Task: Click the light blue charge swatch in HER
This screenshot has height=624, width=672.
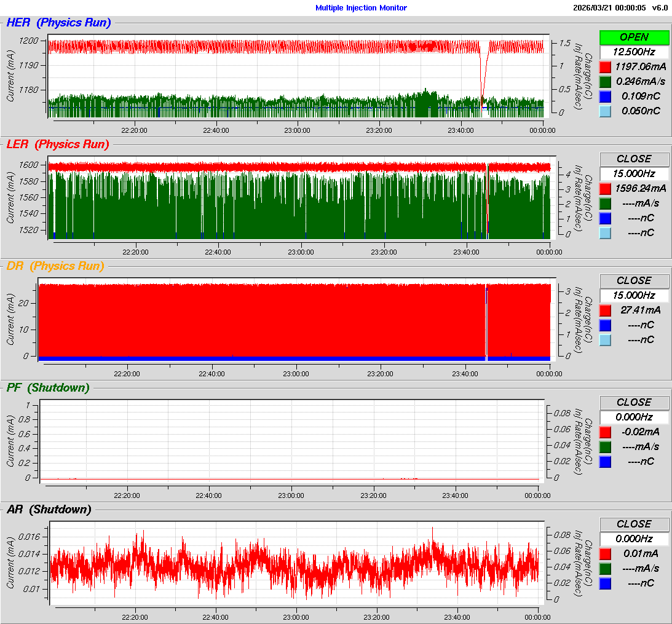Action: [x=606, y=111]
